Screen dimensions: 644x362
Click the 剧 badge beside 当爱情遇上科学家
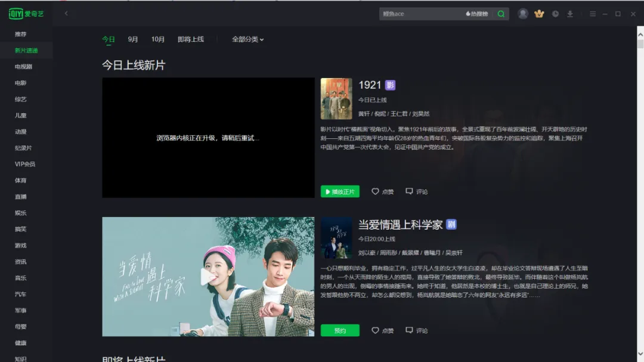click(451, 224)
